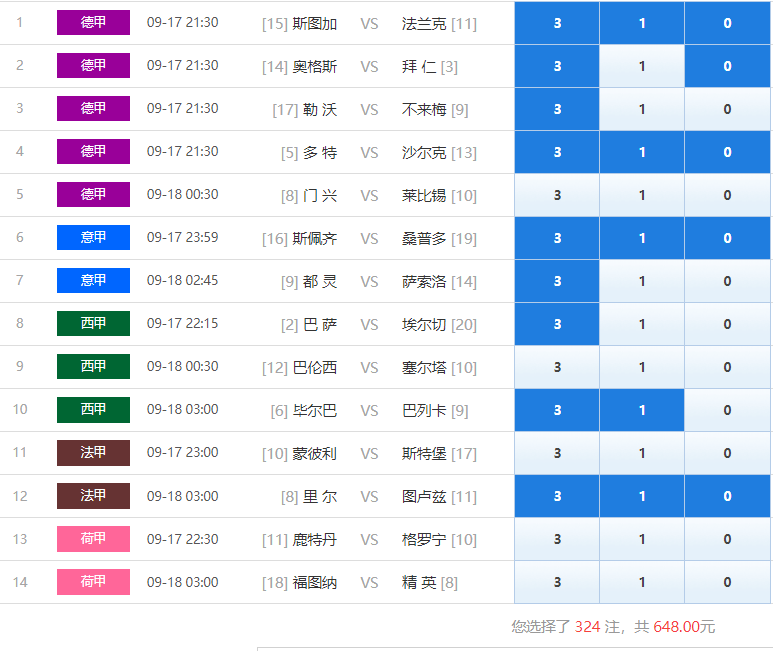The width and height of the screenshot is (773, 651).
Task: Select draw (1) for 门兴 vs 莱比锡
Action: 642,195
